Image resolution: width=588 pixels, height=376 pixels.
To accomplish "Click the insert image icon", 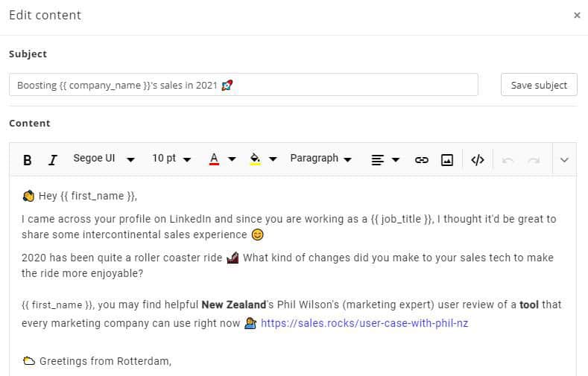I will pos(447,159).
